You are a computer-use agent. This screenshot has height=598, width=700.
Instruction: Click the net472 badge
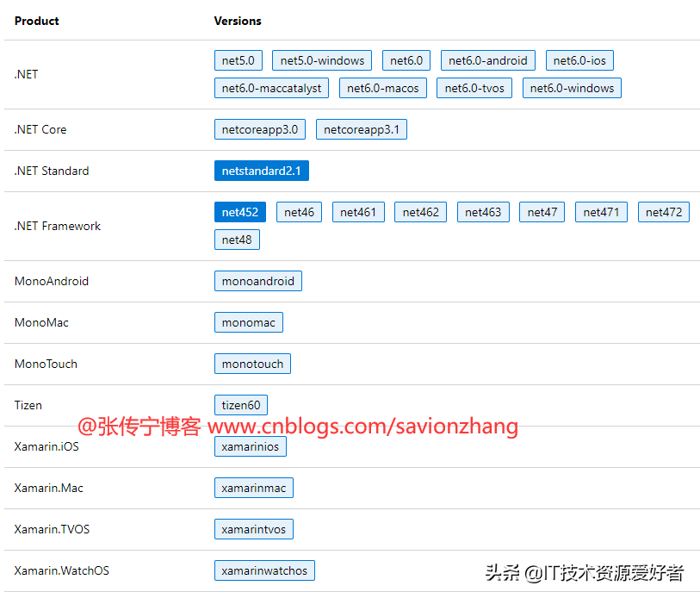point(663,212)
